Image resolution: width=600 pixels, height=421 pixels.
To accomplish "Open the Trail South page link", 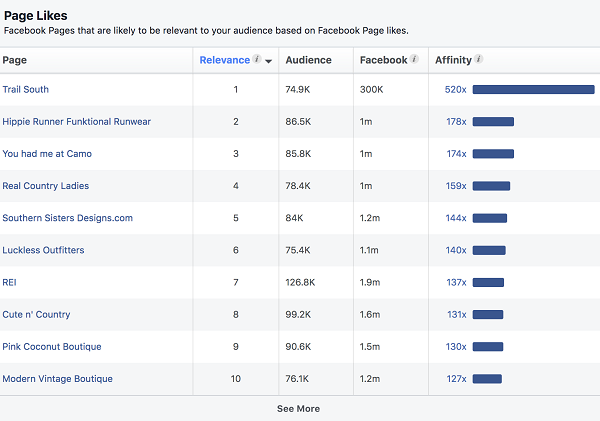I will 26,89.
